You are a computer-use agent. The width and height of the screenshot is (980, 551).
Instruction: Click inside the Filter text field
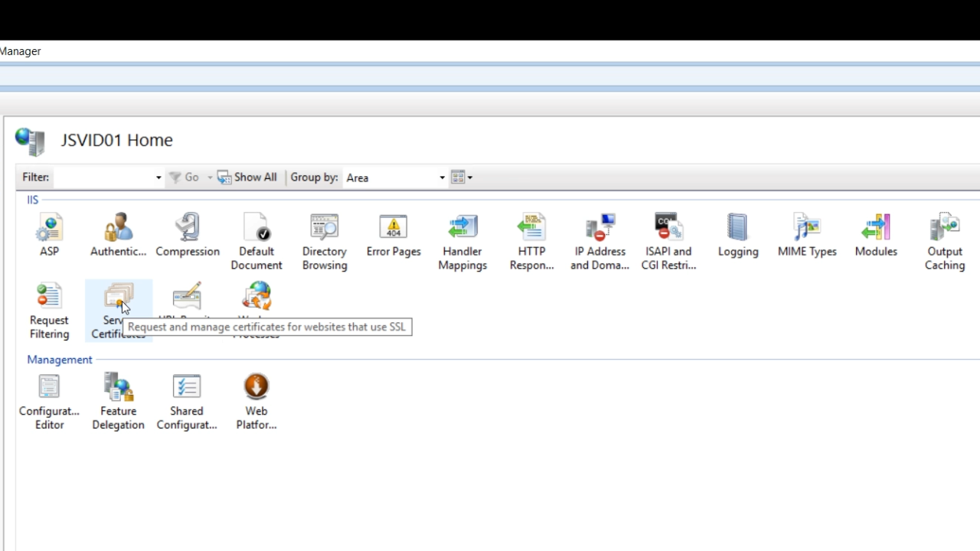[x=103, y=178]
